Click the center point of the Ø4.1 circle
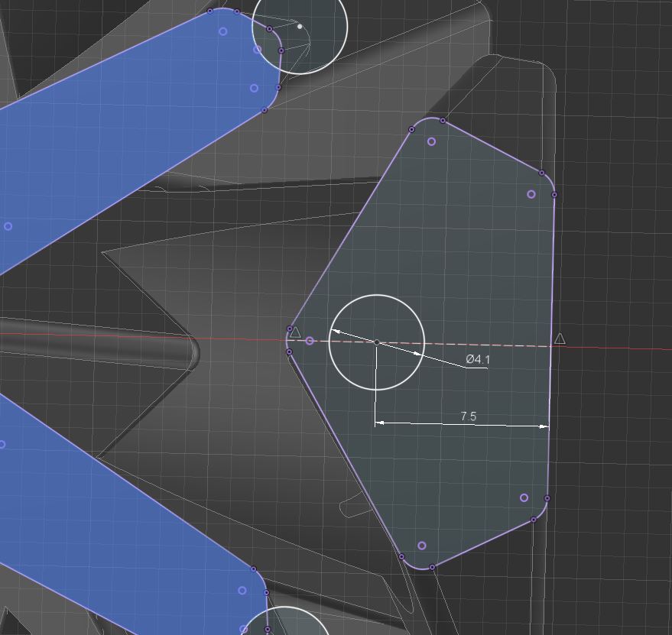This screenshot has width=672, height=635. click(377, 342)
